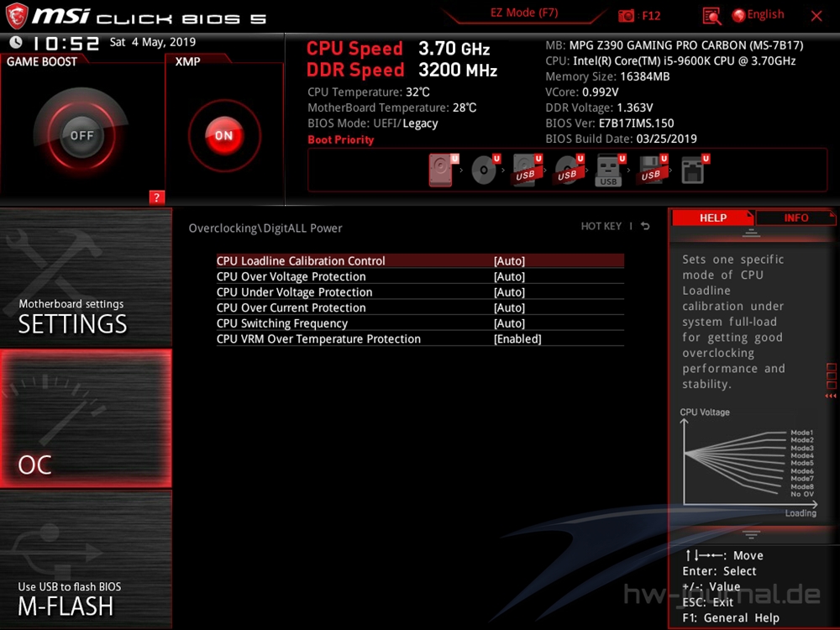Click the CPU Voltage loadline graph
The image size is (840, 630).
[x=750, y=464]
